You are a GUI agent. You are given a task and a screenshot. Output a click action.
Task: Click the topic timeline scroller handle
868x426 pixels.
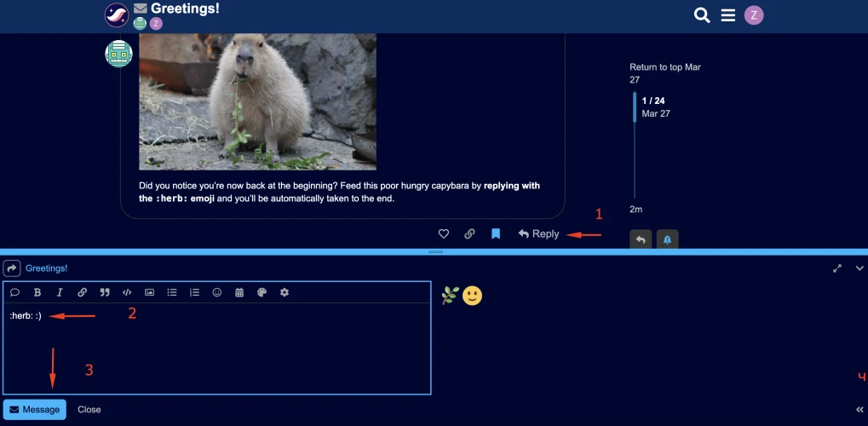(635, 106)
